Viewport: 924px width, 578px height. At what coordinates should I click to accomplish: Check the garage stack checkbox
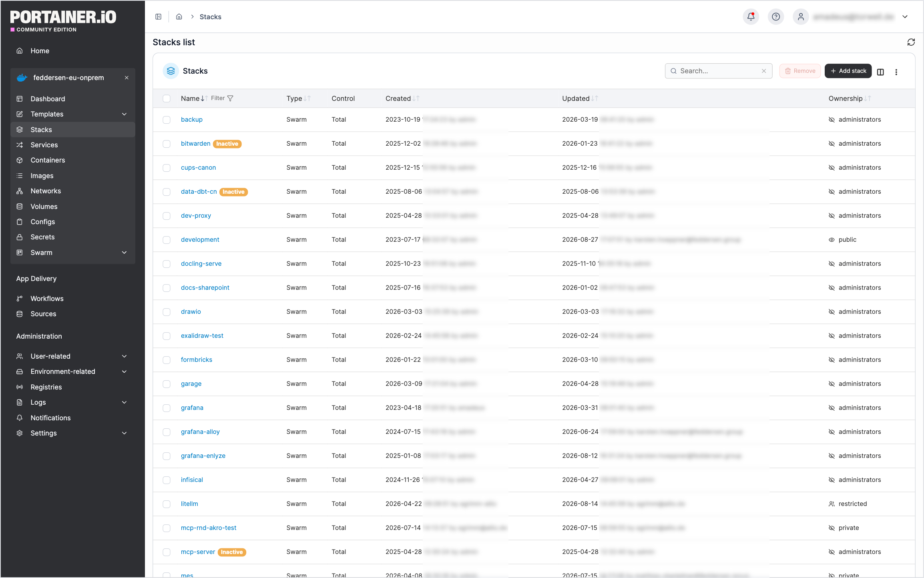pyautogui.click(x=167, y=384)
